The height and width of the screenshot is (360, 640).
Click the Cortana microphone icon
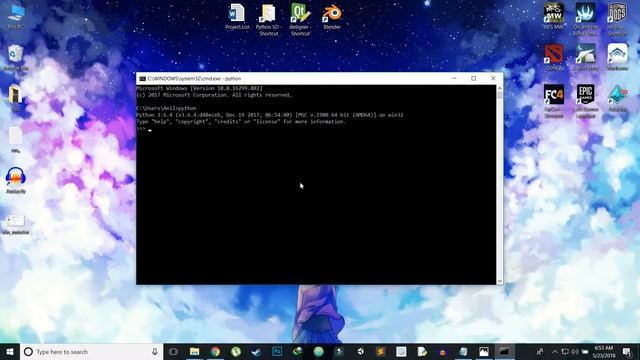point(155,351)
